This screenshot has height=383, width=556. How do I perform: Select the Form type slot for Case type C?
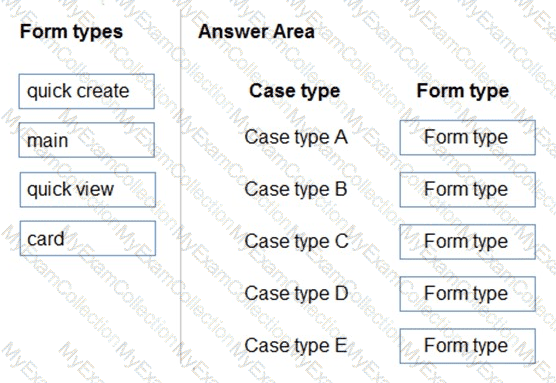[x=467, y=242]
